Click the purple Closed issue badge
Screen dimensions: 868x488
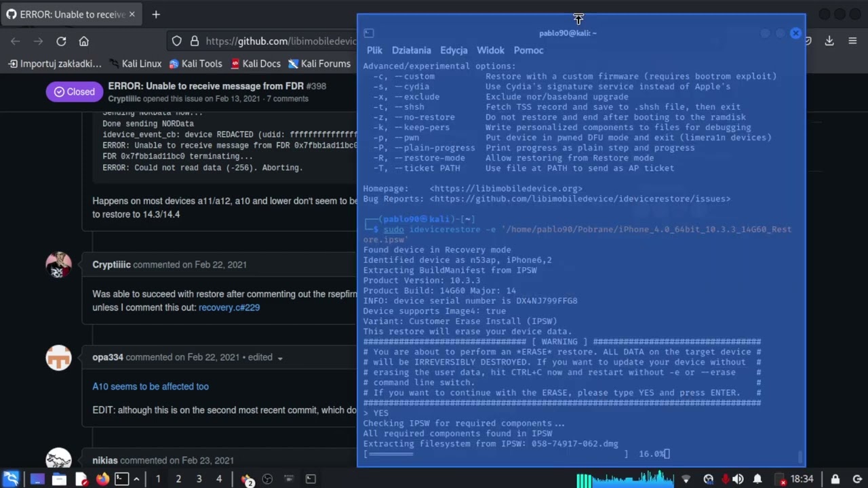74,91
